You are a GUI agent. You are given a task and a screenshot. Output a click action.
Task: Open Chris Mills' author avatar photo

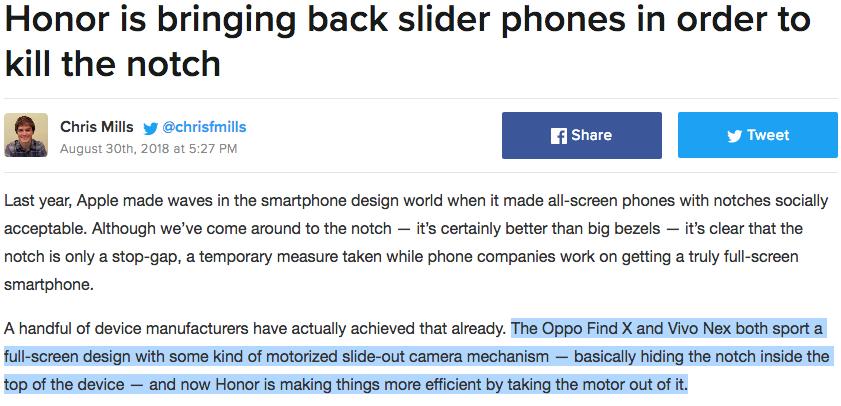[x=25, y=136]
